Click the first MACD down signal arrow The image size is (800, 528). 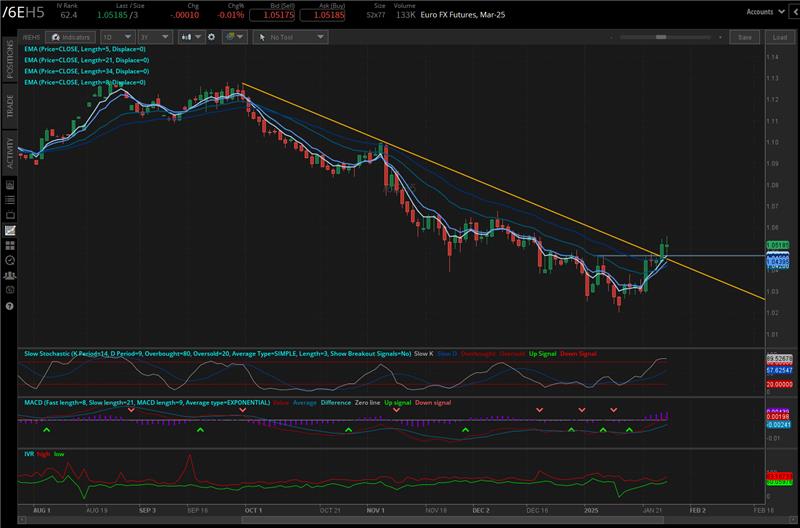[x=131, y=410]
